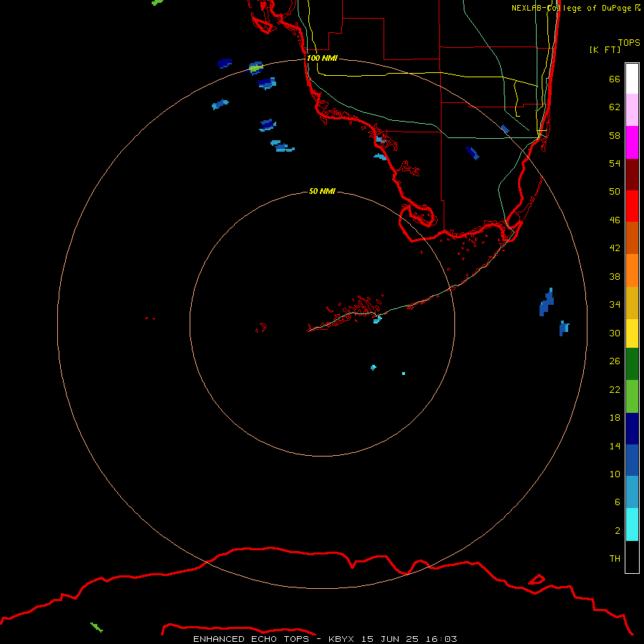The image size is (644, 644).
Task: Select the black TH threshold swatch
Action: pyautogui.click(x=632, y=557)
